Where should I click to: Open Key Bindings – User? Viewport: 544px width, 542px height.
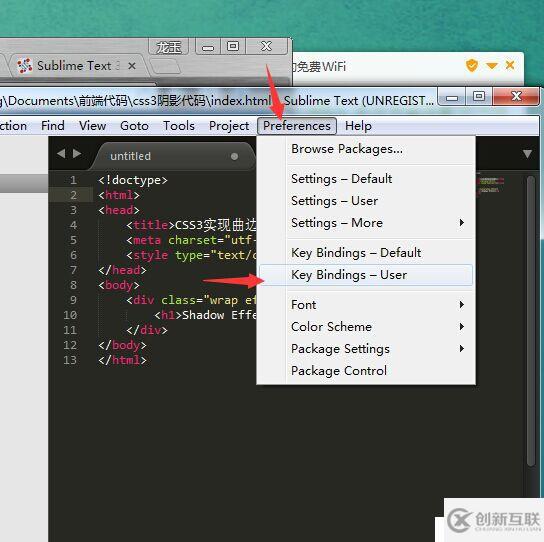(366, 275)
